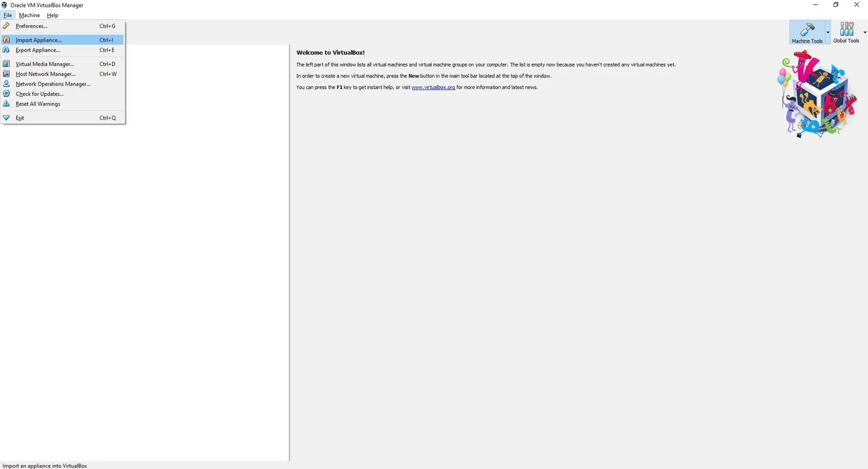Open the Virtual Media Manager
Viewport: 868px width, 469px height.
coord(62,64)
